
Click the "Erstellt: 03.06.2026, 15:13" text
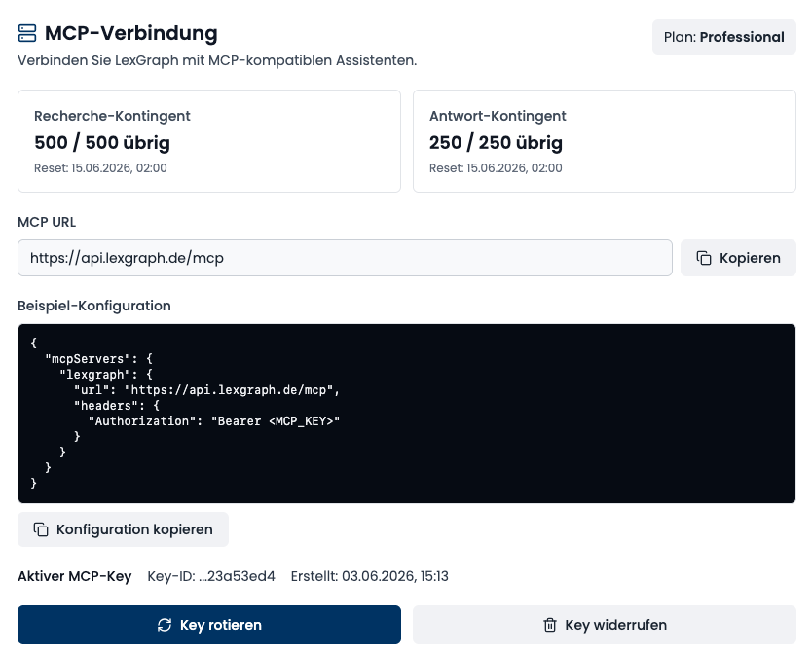[x=370, y=576]
